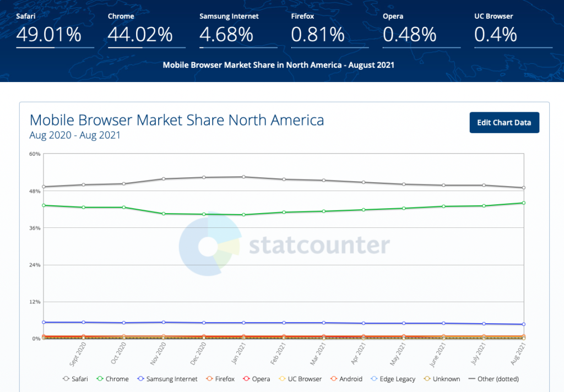Select the Safari 49.01% stat in header
Screen dimensions: 564x392
(55, 30)
